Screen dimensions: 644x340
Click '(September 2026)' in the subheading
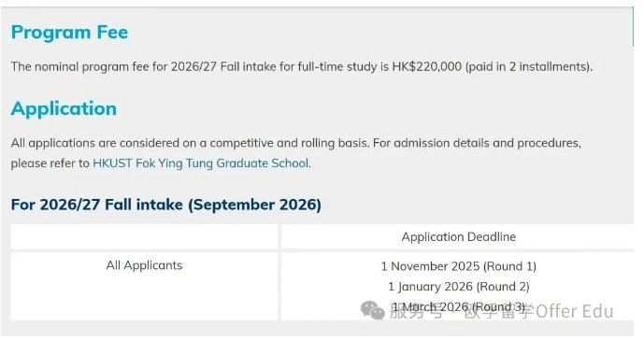pyautogui.click(x=254, y=205)
